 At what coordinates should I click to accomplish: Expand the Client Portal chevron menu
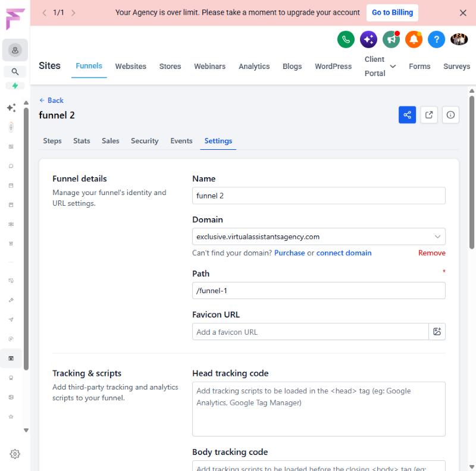point(393,66)
